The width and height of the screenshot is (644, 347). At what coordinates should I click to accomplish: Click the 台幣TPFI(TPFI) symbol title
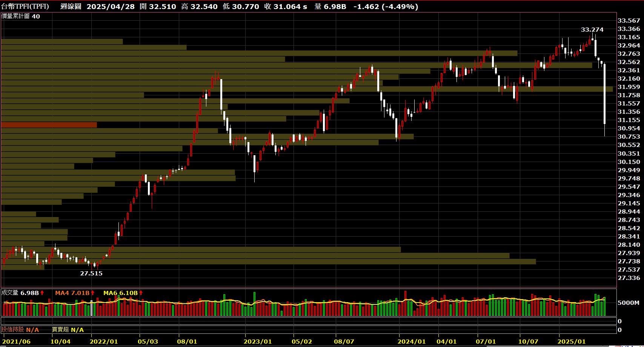coord(25,6)
